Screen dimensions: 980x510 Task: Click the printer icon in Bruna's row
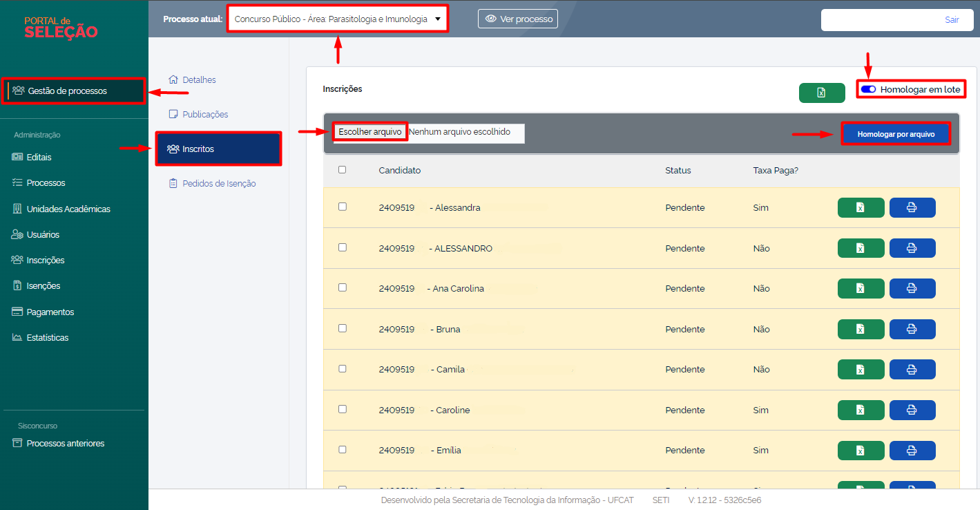912,329
